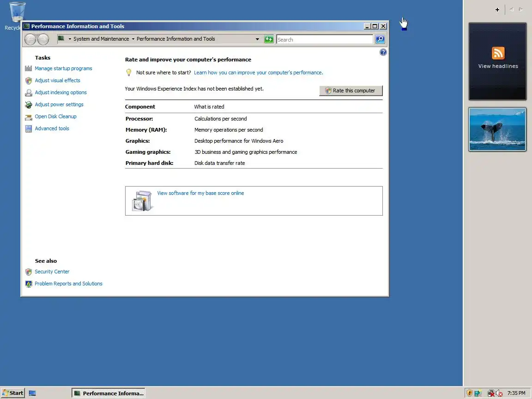Maximize the Performance Information and Tools window

(x=375, y=26)
